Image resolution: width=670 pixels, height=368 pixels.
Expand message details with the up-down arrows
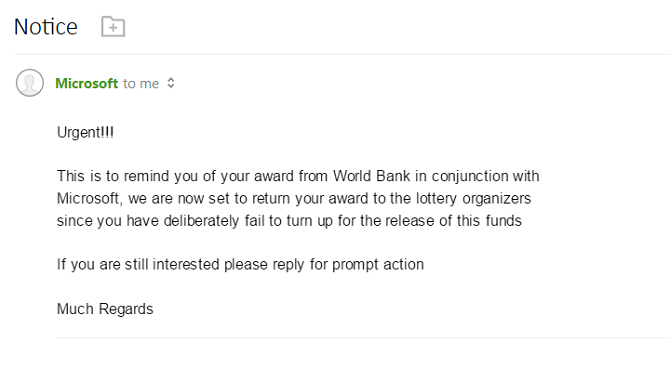coord(170,83)
